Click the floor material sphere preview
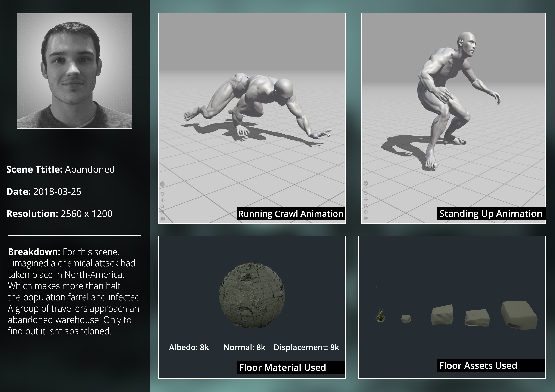The image size is (555, 392). tap(252, 295)
